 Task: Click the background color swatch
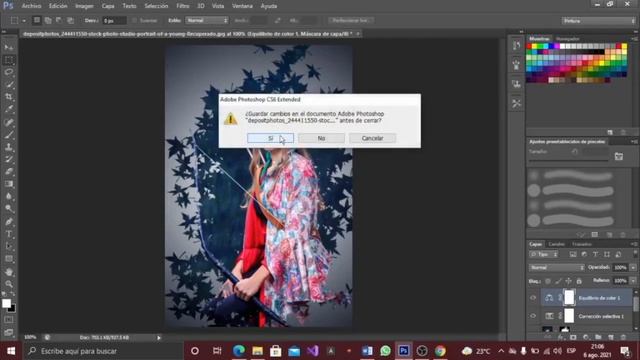click(x=13, y=309)
